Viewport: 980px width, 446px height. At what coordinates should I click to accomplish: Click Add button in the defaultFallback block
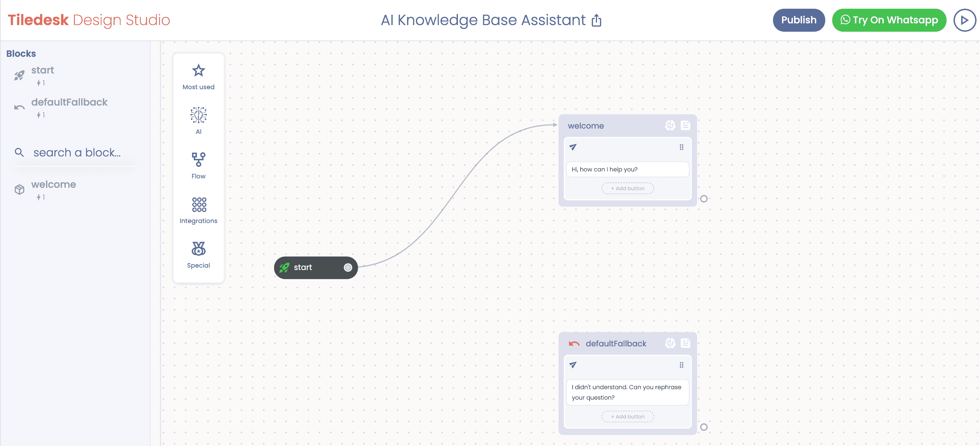(628, 417)
